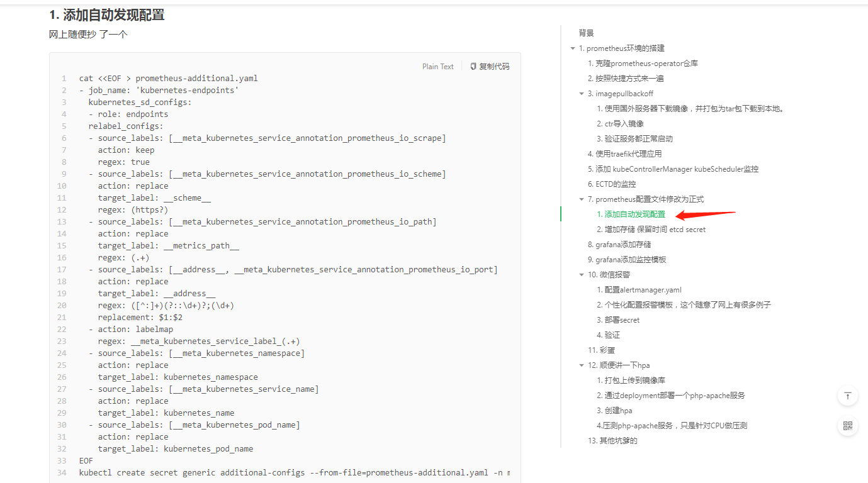This screenshot has height=483, width=868.
Task: Go to '2. 个性化配置报警模板' entry
Action: pyautogui.click(x=684, y=305)
